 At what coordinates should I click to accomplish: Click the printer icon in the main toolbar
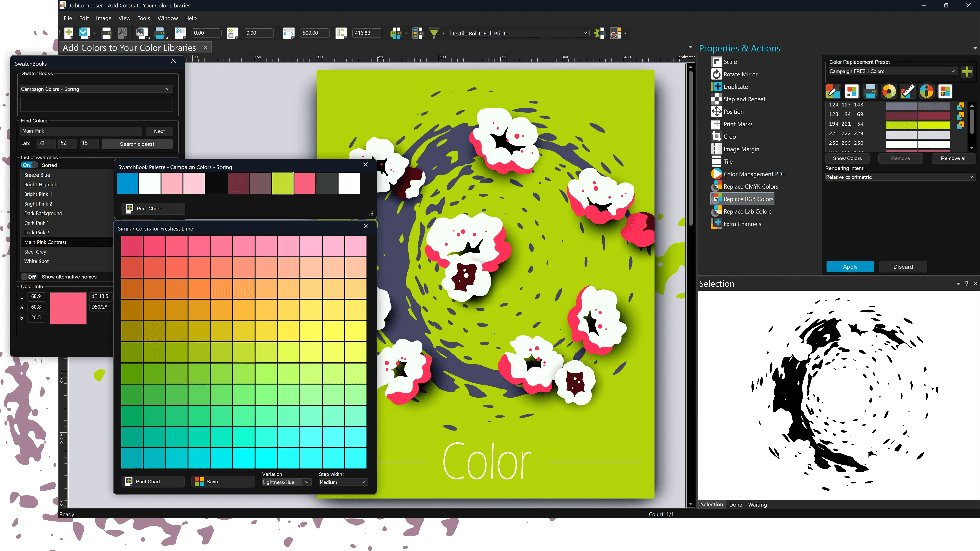106,33
